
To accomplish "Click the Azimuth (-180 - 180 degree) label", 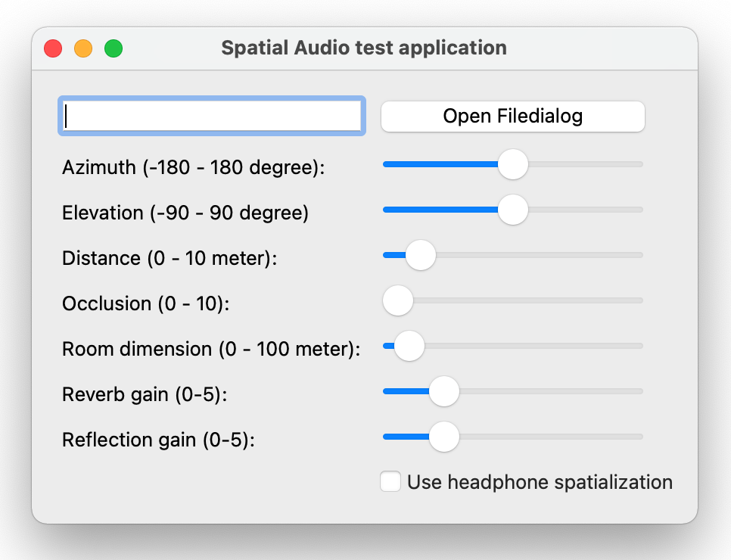I will [191, 167].
